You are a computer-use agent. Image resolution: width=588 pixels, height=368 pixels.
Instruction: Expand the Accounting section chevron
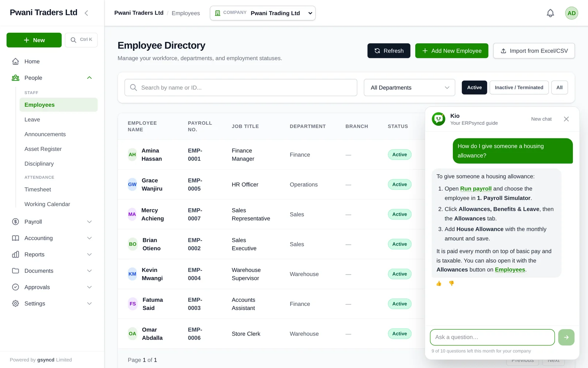pyautogui.click(x=89, y=238)
